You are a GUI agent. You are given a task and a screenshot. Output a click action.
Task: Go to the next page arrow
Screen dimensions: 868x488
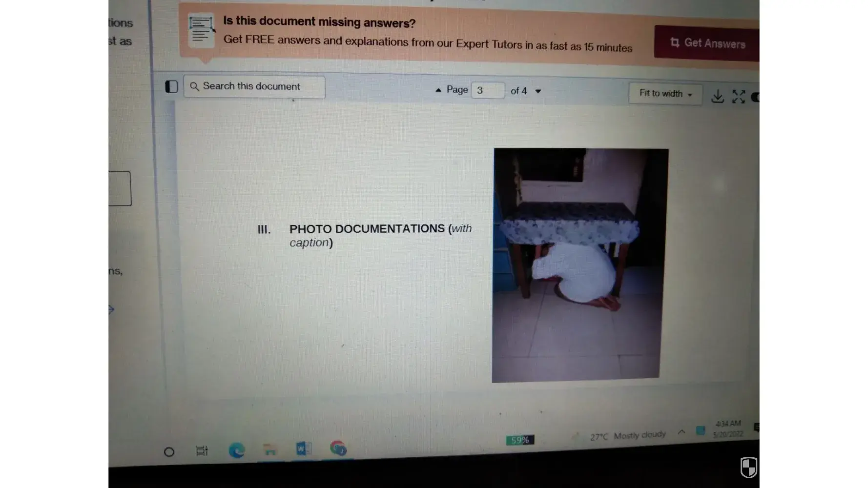(x=538, y=91)
